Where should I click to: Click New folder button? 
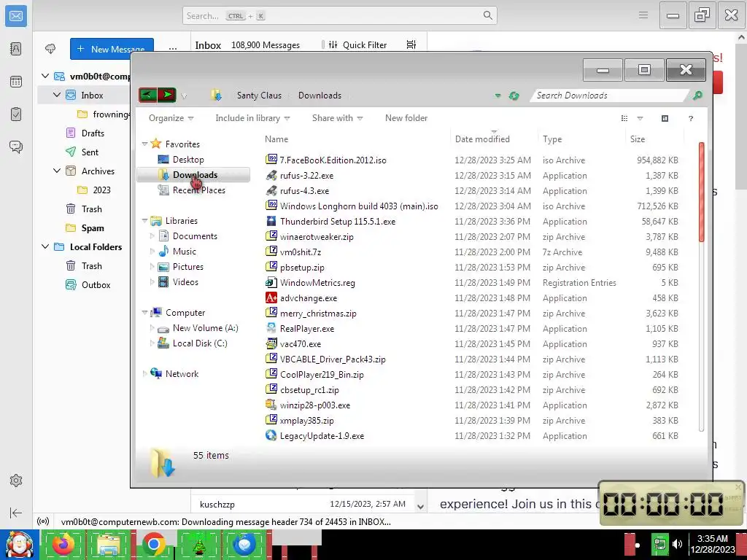[x=406, y=118]
